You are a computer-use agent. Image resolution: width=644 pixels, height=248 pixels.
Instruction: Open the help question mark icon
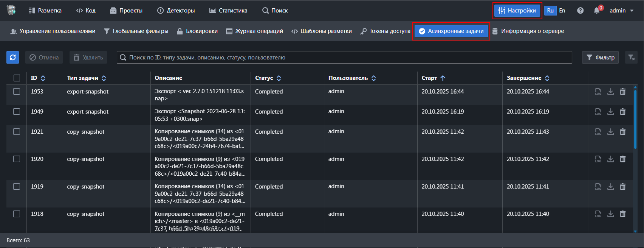tap(580, 11)
